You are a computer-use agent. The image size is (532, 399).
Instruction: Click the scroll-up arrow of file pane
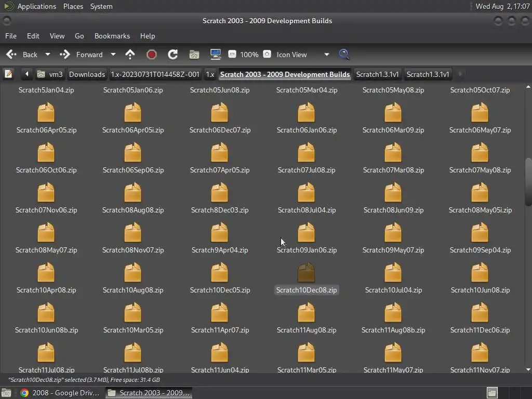tap(528, 87)
